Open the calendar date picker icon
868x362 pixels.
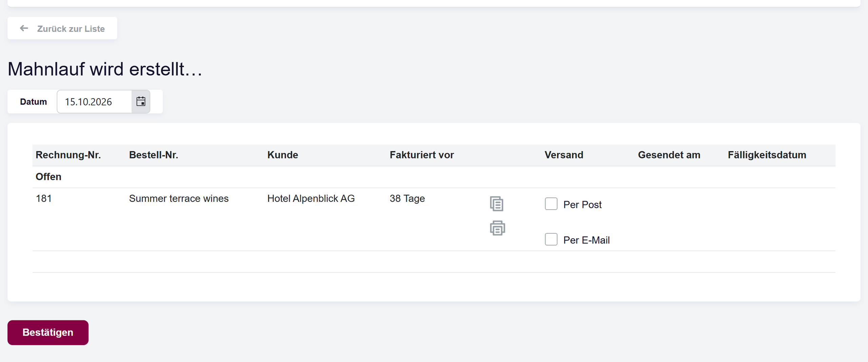click(141, 102)
